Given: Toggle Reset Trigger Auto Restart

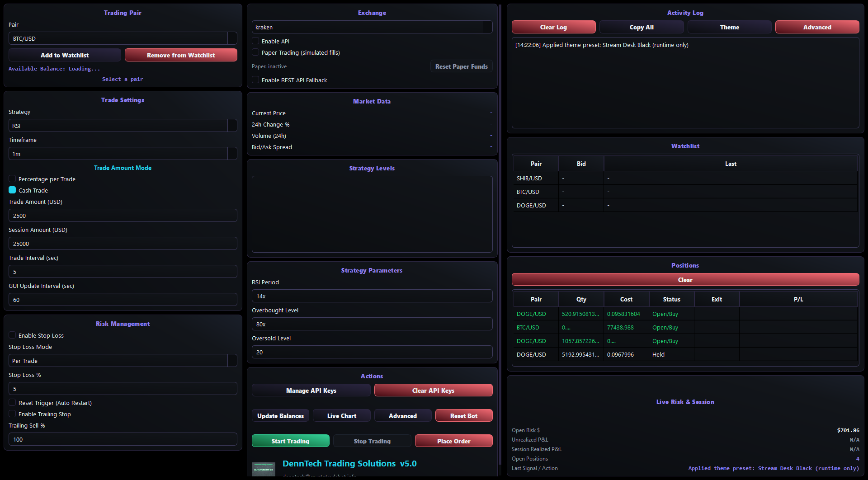Looking at the screenshot, I should pyautogui.click(x=12, y=403).
